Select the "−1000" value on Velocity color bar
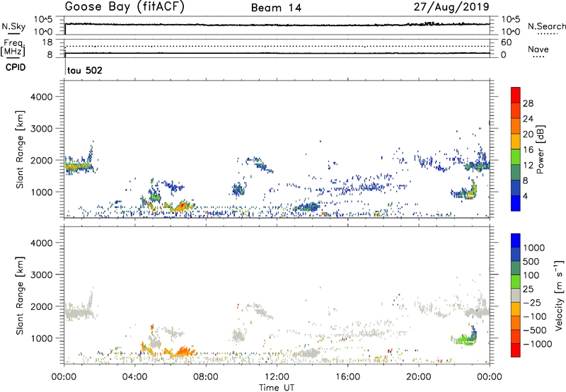Screen dimensions: 566x392 pos(538,344)
